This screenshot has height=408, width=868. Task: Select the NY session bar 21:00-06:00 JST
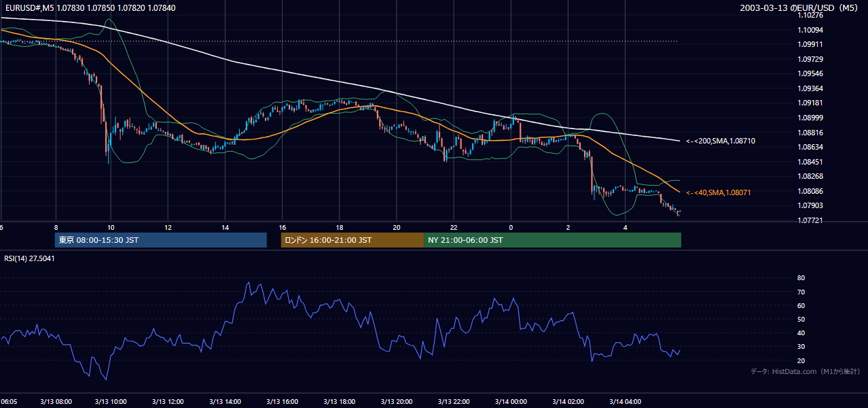click(x=552, y=240)
